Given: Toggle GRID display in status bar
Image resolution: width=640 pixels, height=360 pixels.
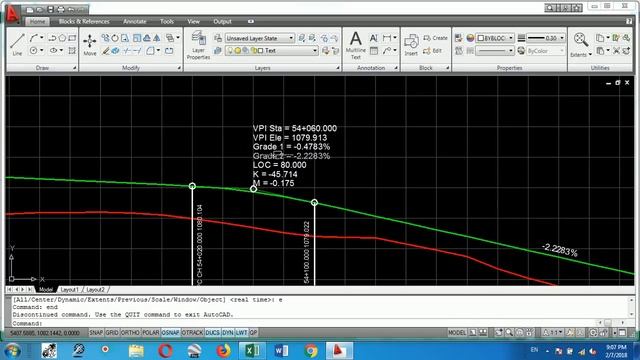Looking at the screenshot, I should pyautogui.click(x=112, y=333).
